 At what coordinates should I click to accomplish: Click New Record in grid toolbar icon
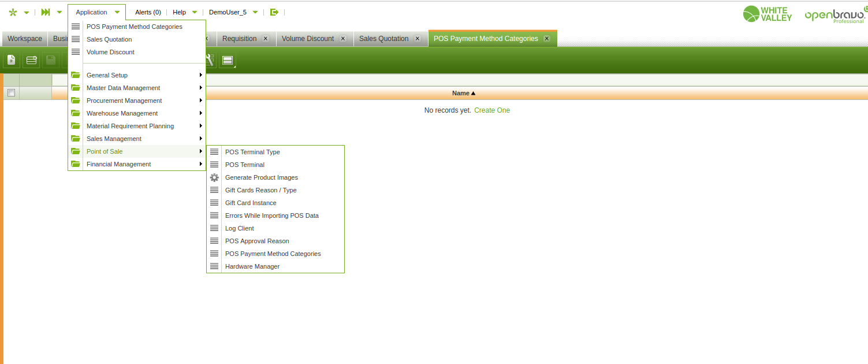31,60
